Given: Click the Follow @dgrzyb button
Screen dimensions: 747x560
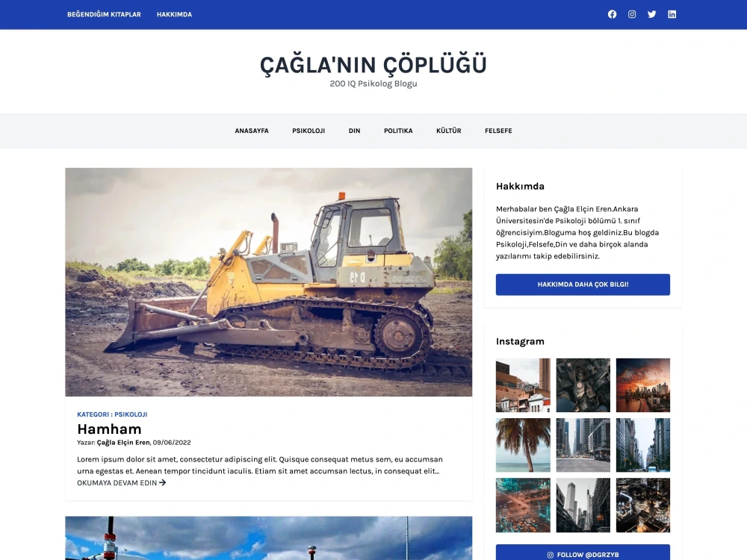Looking at the screenshot, I should point(583,553).
